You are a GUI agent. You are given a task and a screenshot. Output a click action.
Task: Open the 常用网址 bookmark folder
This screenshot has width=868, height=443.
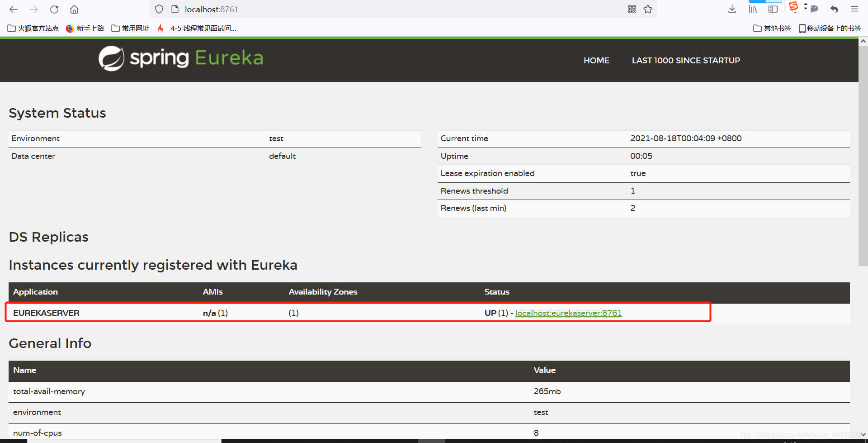[130, 29]
